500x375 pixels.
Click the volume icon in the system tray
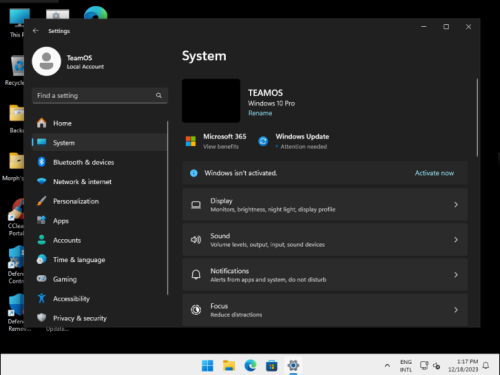pos(436,366)
